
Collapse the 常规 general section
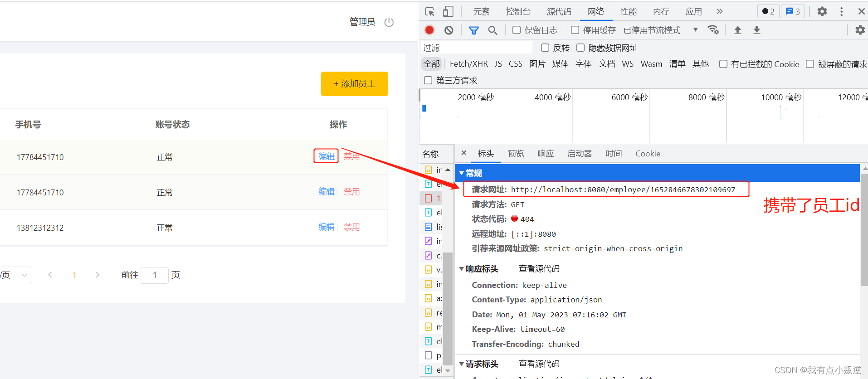[x=462, y=173]
